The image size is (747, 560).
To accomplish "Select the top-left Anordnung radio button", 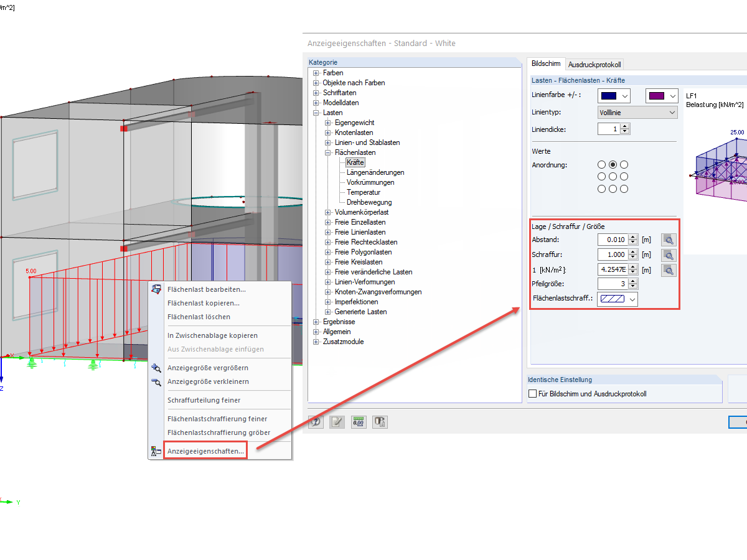I will (x=601, y=164).
